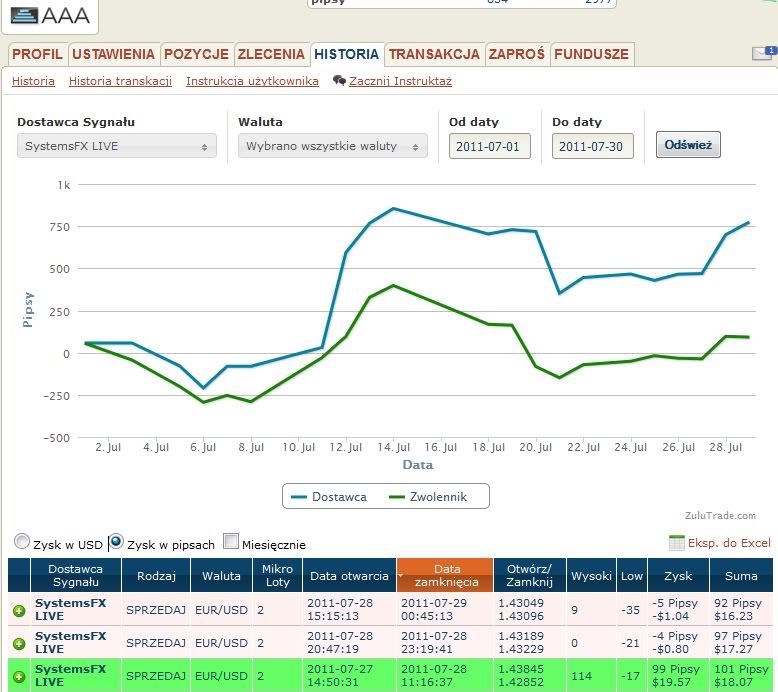Viewport: 778px width, 692px height.
Task: Sort by Data otwarcia column header
Action: click(x=349, y=575)
